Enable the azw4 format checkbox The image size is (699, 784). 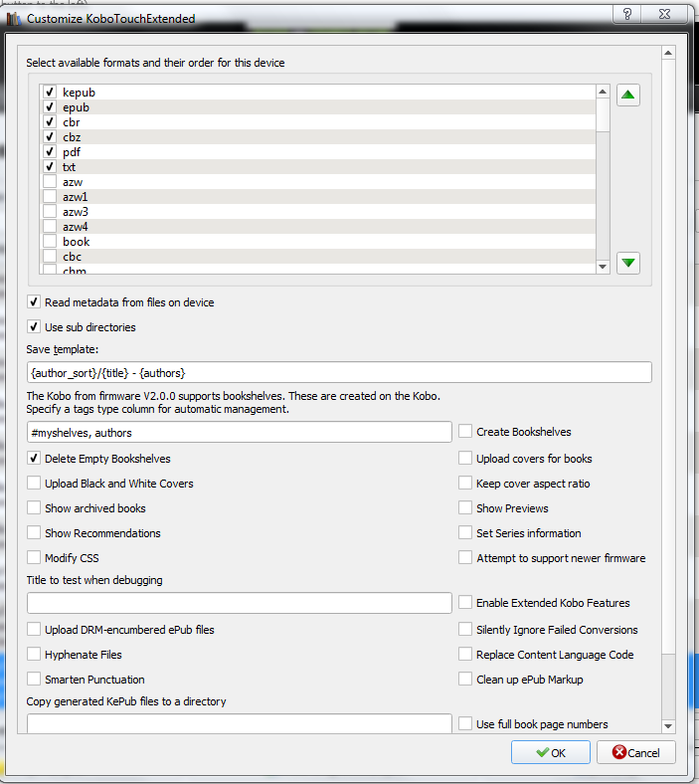(50, 227)
